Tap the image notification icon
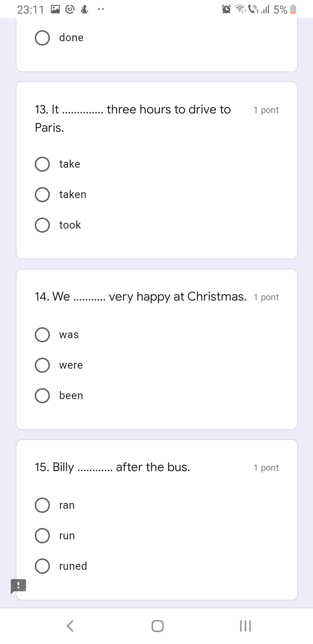 tap(55, 10)
